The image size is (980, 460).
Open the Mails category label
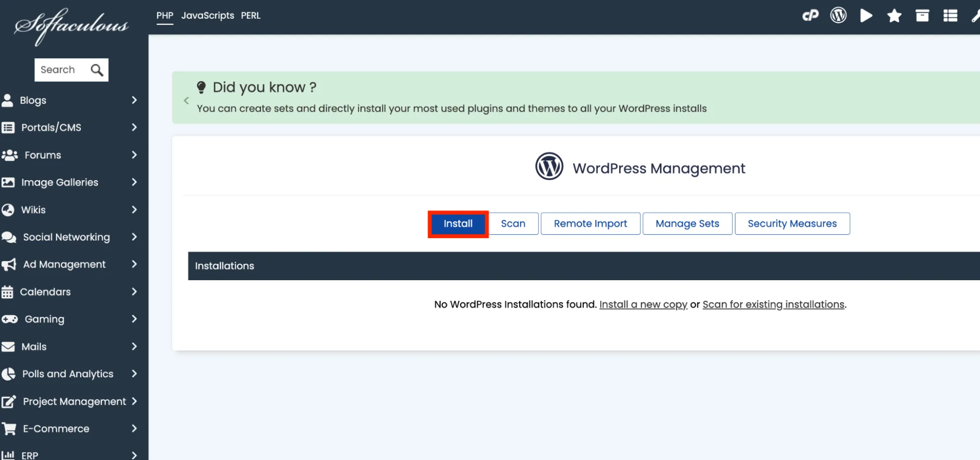[34, 347]
